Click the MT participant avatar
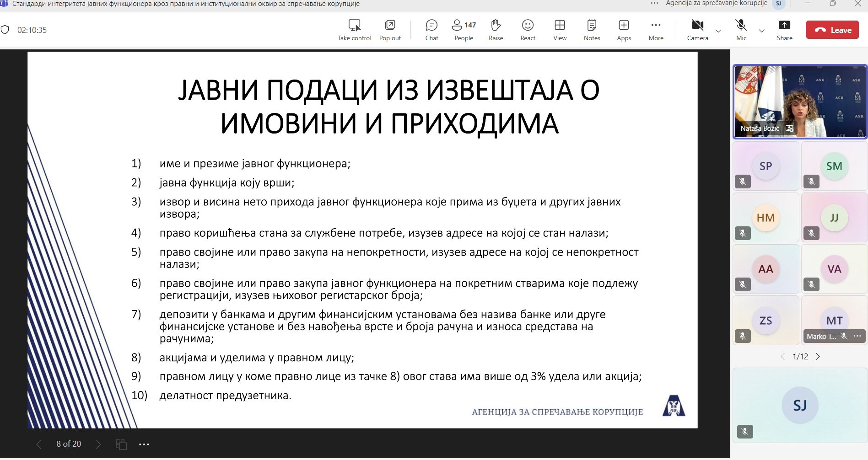Screen dimensions: 868x460 coord(834,320)
